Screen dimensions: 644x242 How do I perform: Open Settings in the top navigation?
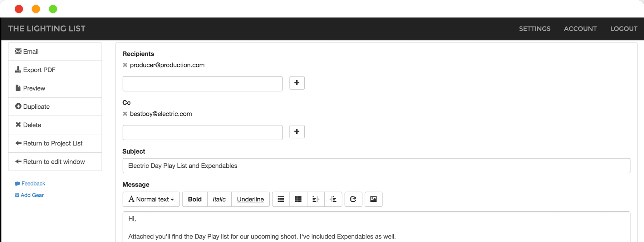click(535, 29)
